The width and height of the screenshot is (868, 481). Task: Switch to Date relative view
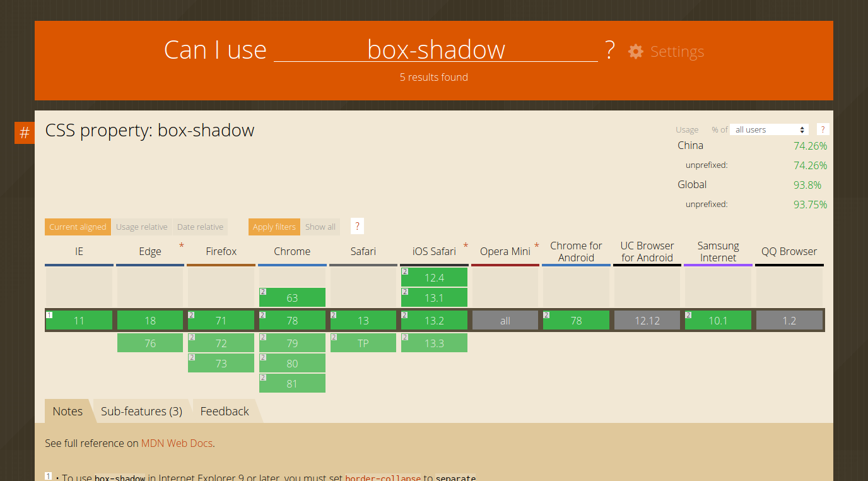(x=200, y=227)
